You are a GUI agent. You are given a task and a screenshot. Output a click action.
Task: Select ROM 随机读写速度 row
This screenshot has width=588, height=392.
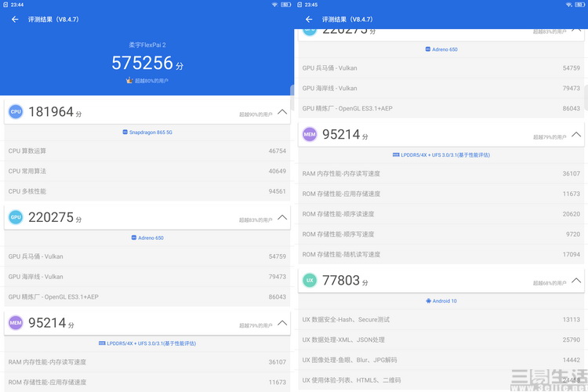(x=441, y=254)
